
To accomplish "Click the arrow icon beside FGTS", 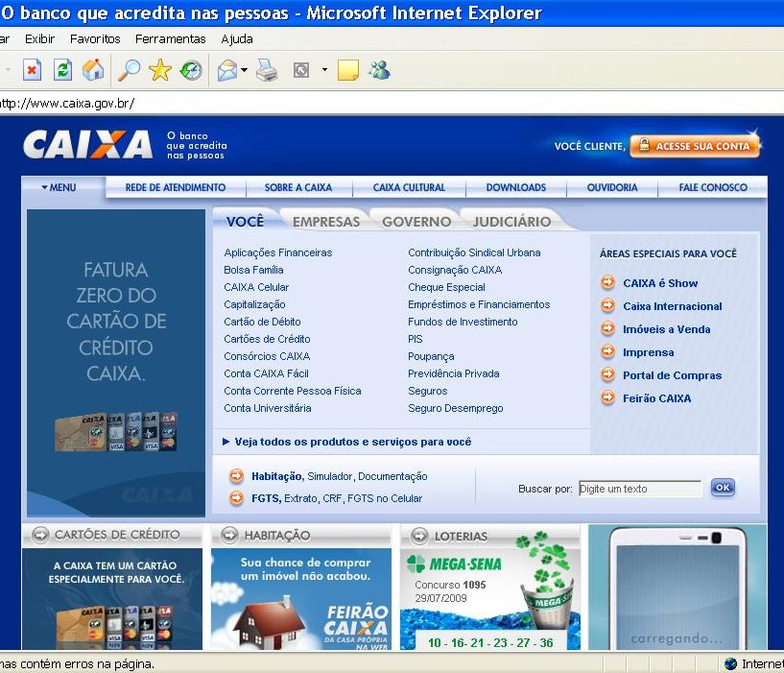I will click(236, 498).
